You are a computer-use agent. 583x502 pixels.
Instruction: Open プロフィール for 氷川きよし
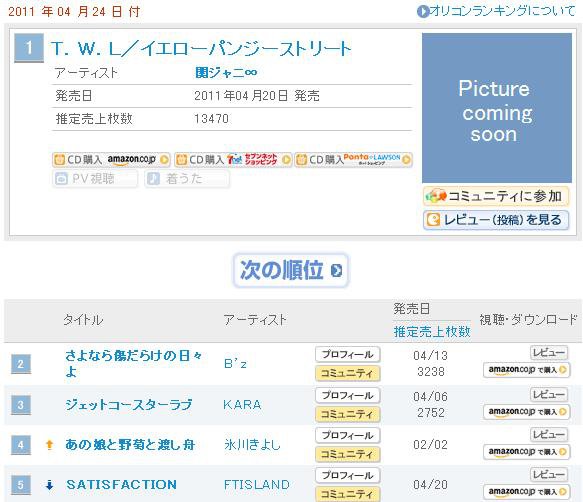click(x=348, y=435)
